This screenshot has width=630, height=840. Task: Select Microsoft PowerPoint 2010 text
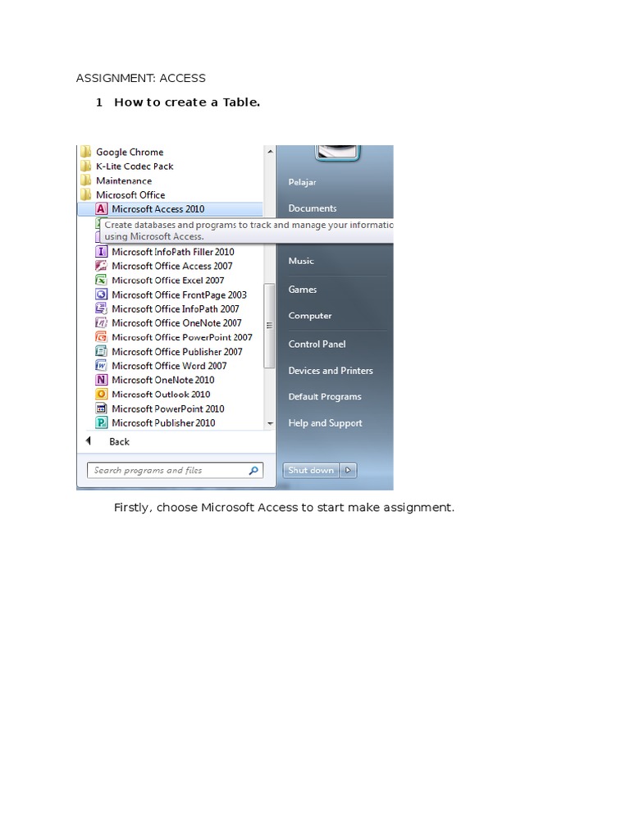(168, 409)
